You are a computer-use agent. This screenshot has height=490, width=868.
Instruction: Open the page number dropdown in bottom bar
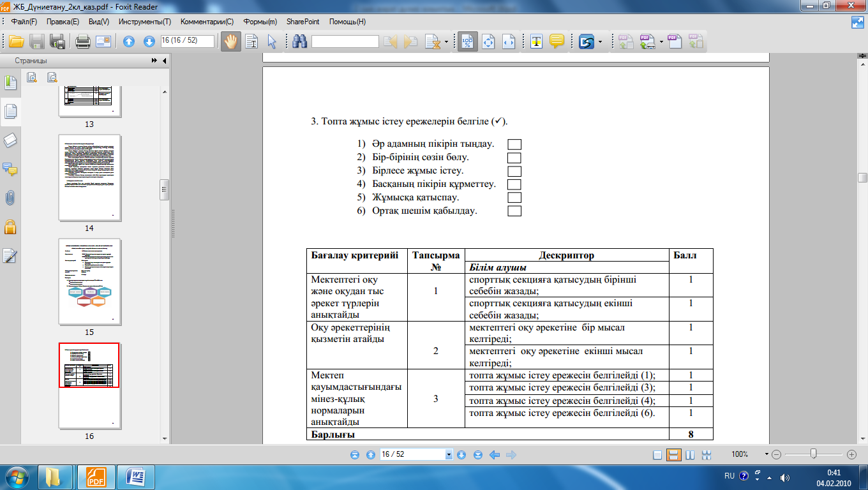(449, 454)
